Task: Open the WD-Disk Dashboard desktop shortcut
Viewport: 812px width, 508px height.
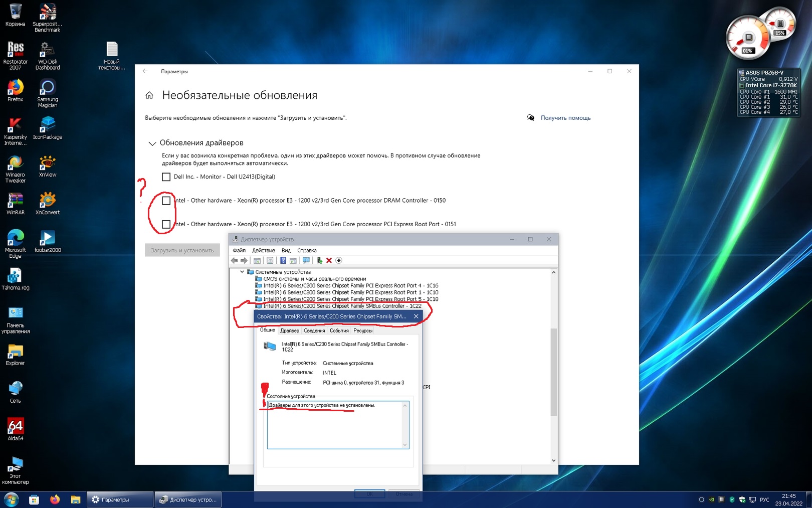Action: pyautogui.click(x=47, y=56)
